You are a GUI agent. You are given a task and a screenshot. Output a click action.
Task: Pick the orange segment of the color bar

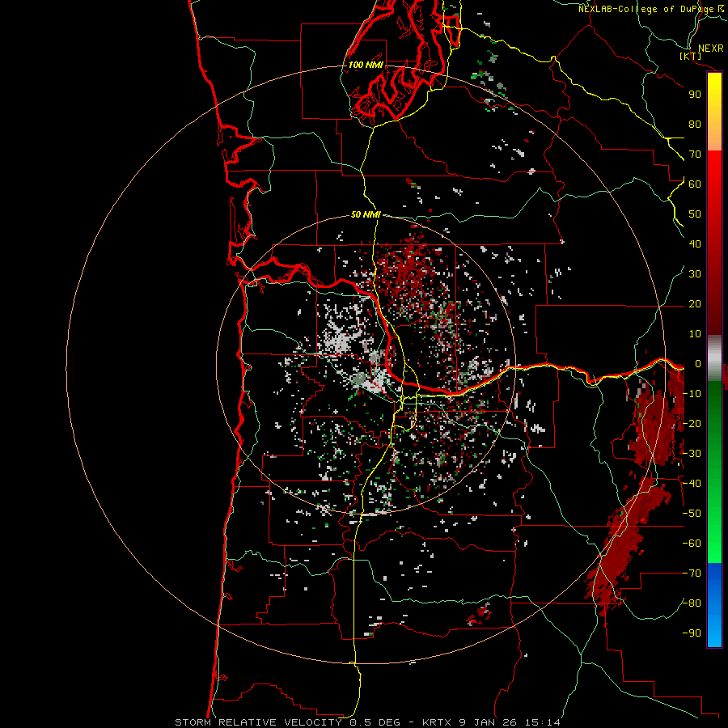pos(714,137)
